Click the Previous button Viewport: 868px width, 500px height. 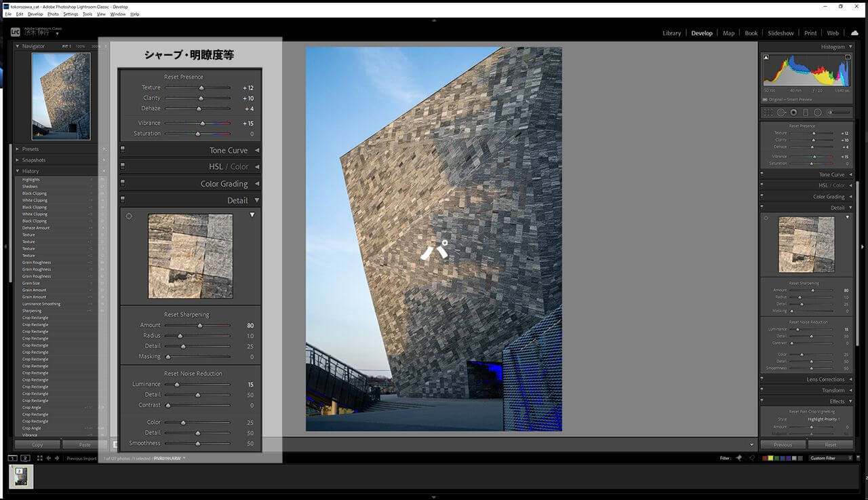pyautogui.click(x=783, y=445)
